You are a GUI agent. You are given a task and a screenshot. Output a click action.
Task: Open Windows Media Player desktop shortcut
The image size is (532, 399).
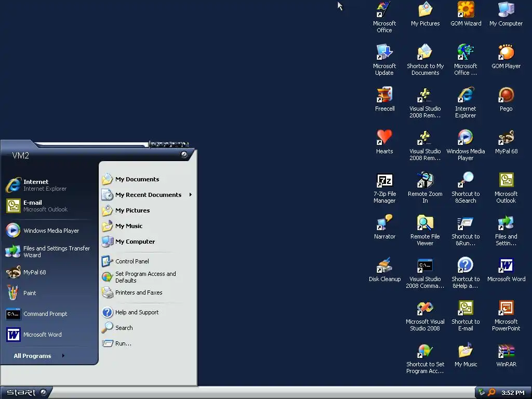(x=465, y=145)
